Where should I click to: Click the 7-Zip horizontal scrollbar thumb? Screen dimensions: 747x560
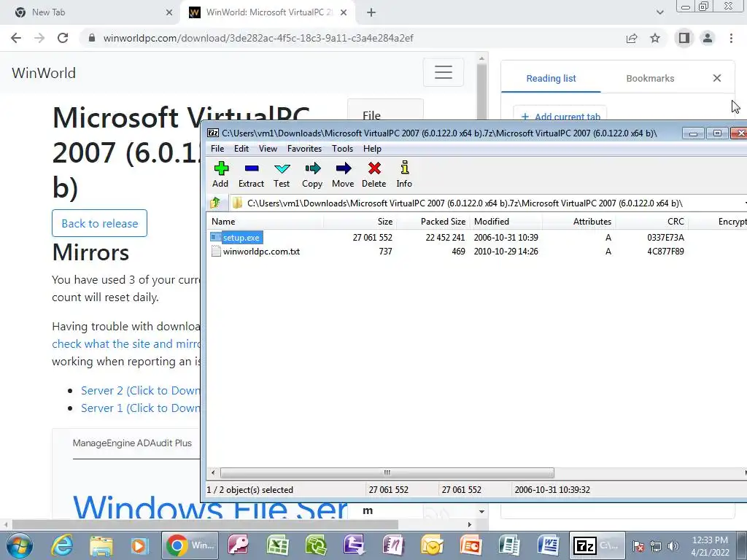click(x=387, y=472)
